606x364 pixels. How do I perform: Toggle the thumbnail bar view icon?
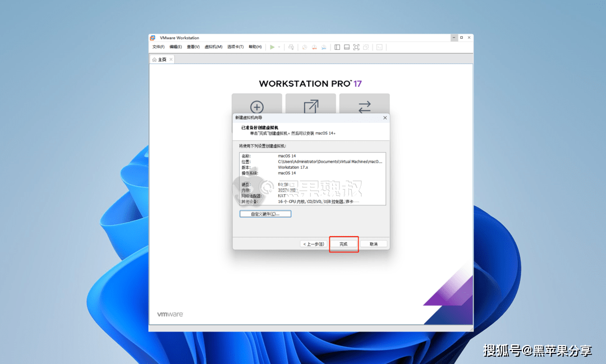(x=347, y=47)
